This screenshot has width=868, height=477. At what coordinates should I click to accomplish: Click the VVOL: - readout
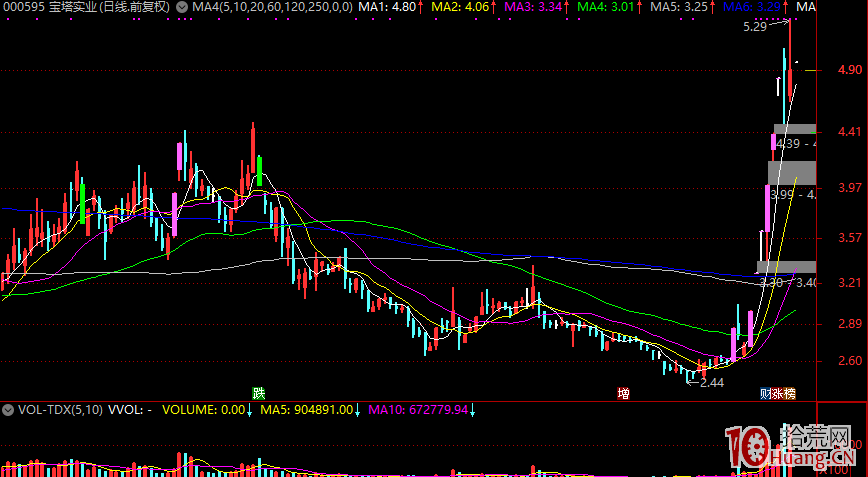[x=130, y=410]
